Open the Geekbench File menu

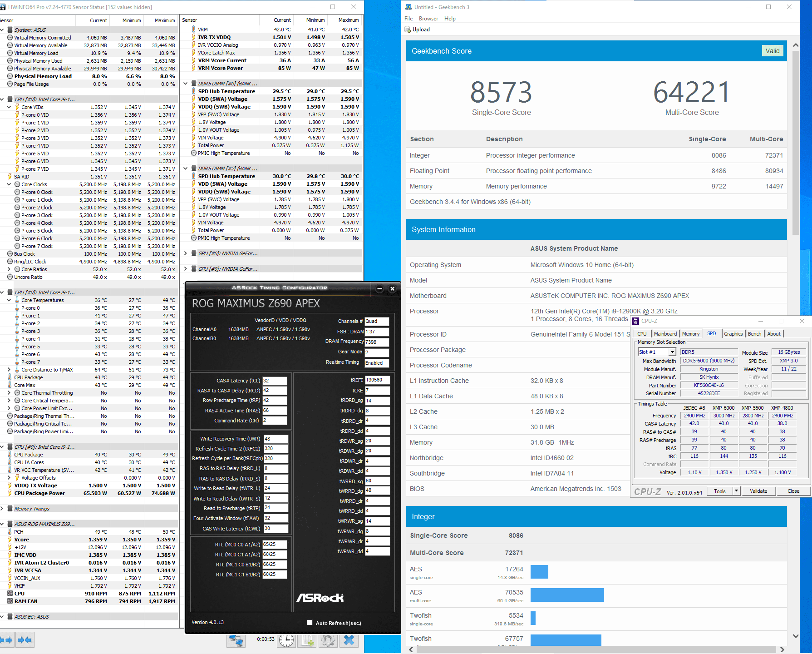click(x=408, y=19)
